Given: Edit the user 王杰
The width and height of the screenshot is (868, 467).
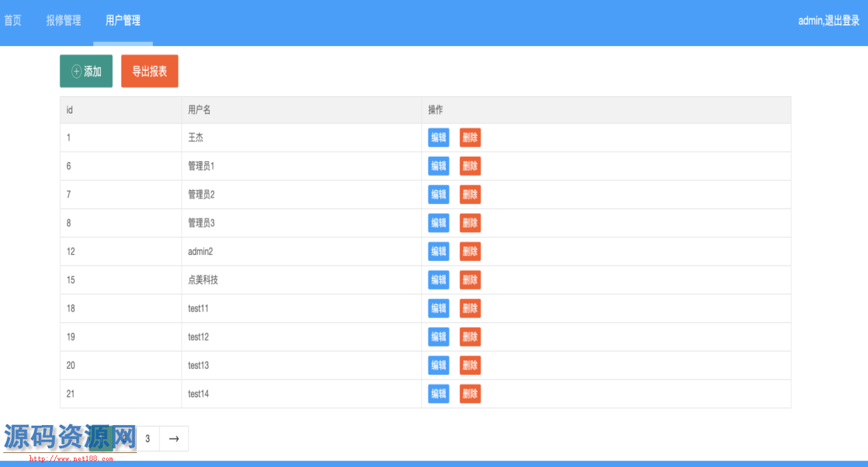Looking at the screenshot, I should pyautogui.click(x=439, y=137).
